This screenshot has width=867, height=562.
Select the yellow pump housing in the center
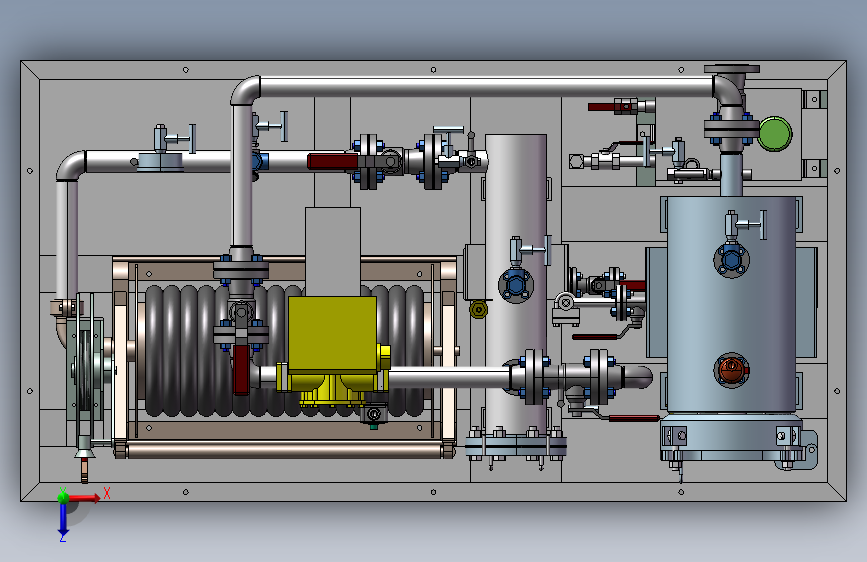pos(332,333)
